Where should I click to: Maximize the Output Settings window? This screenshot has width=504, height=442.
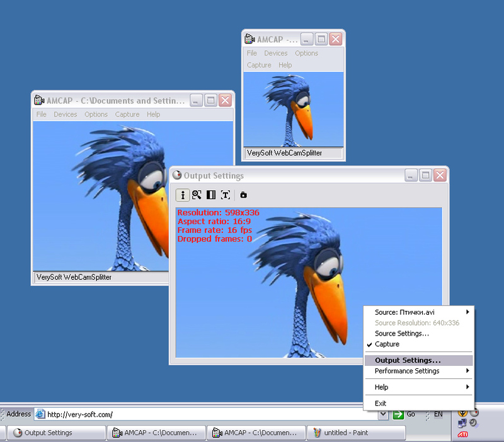[425, 175]
